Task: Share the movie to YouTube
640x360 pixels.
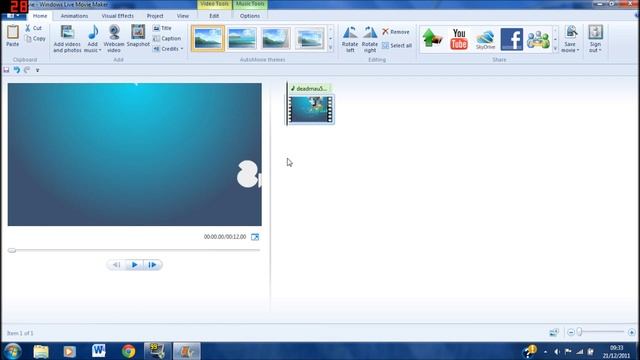Action: [459, 39]
